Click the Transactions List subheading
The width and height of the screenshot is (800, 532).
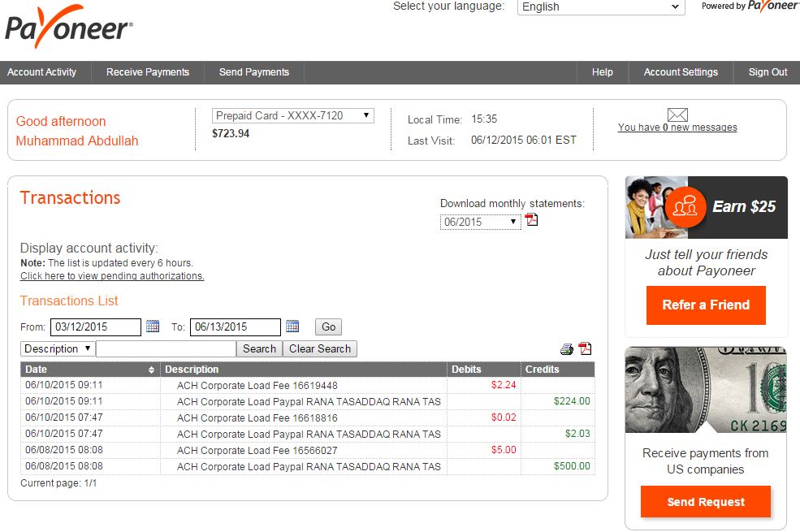pyautogui.click(x=69, y=301)
